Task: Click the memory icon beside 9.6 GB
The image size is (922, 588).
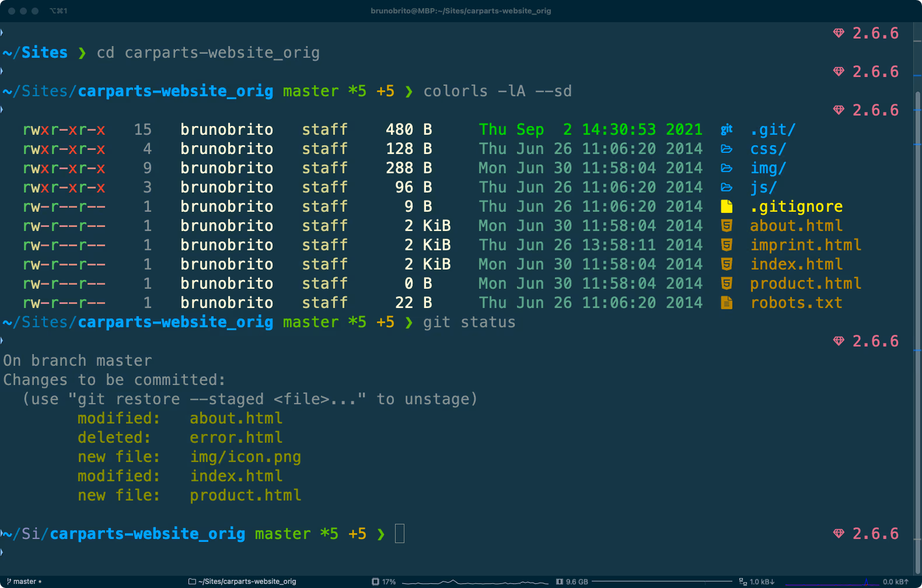Action: [x=560, y=582]
